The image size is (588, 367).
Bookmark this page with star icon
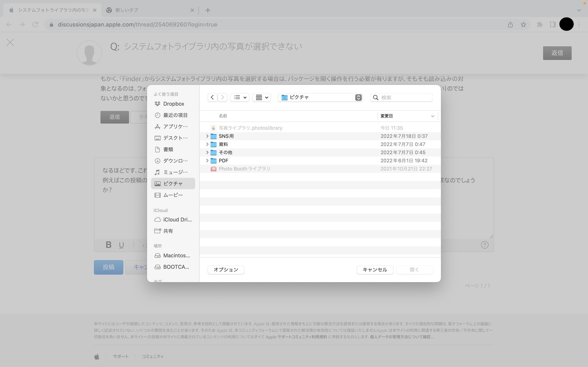click(x=523, y=24)
